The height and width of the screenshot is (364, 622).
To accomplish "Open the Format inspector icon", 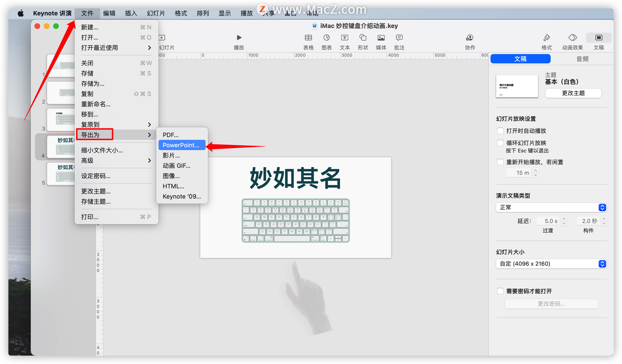I will 547,38.
